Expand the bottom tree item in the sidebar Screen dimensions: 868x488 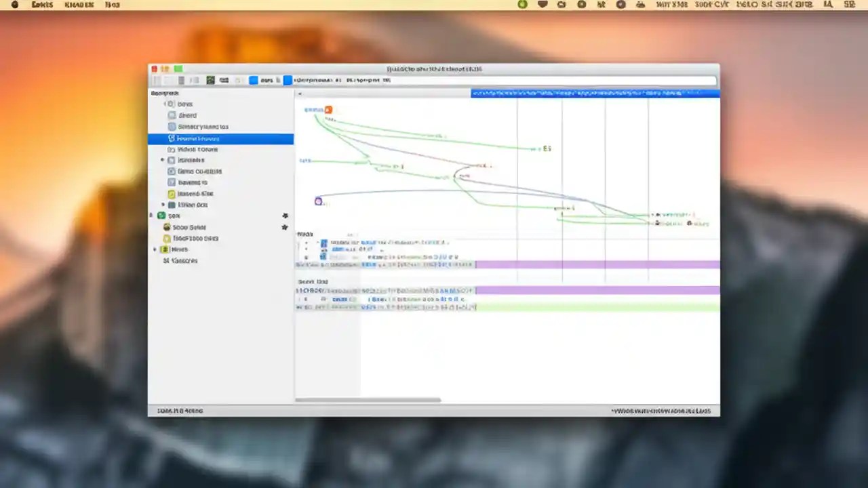coord(155,249)
